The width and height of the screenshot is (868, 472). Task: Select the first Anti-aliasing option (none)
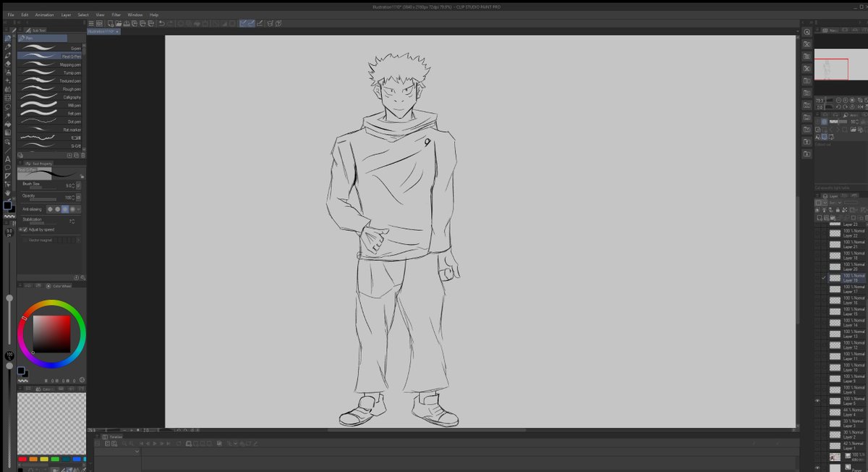pyautogui.click(x=50, y=209)
